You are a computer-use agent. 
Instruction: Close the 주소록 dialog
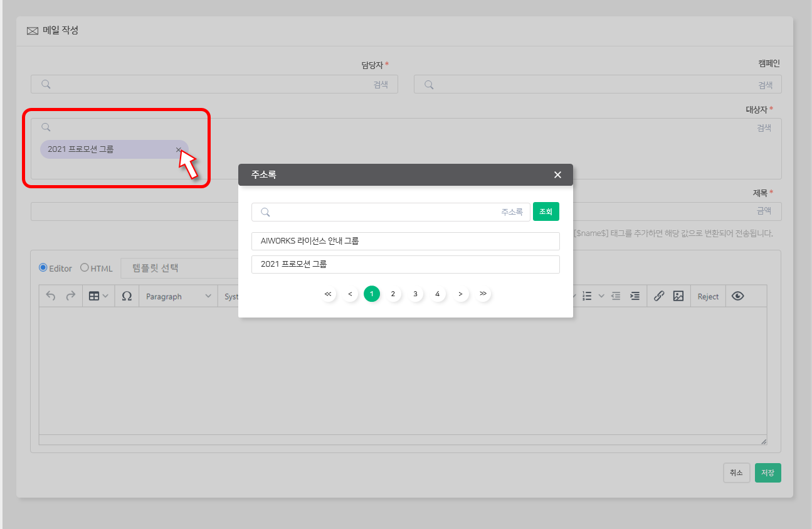click(557, 174)
